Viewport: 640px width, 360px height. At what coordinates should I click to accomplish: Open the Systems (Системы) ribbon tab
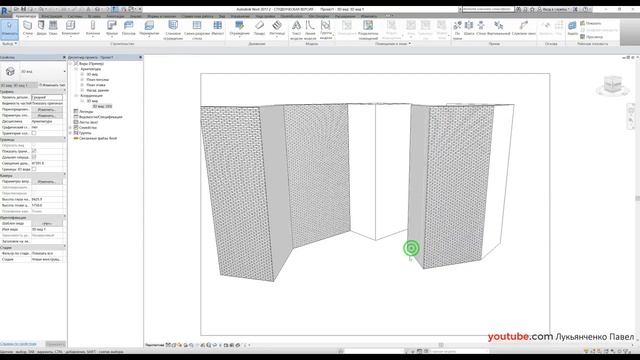click(76, 16)
